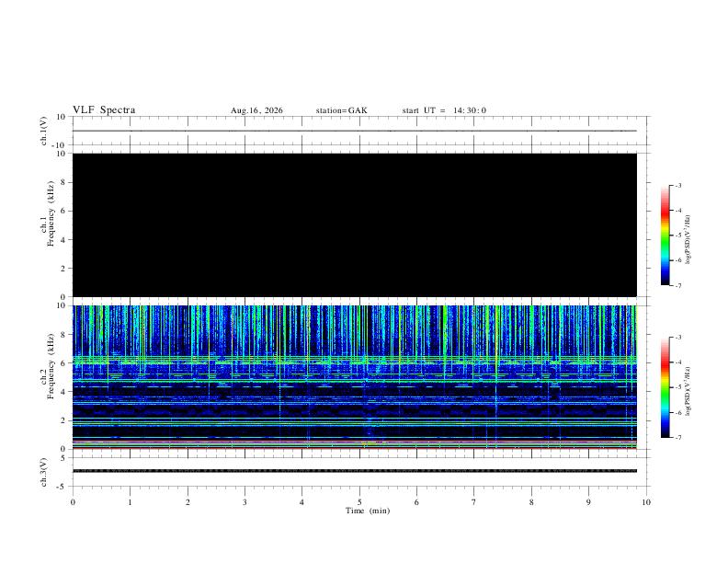Select the Aug.16, 2026 date label
Viewport: 728px width, 563px height.
pyautogui.click(x=256, y=110)
